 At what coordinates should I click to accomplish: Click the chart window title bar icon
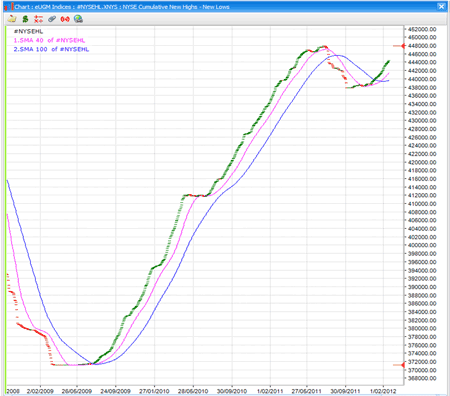(x=9, y=6)
